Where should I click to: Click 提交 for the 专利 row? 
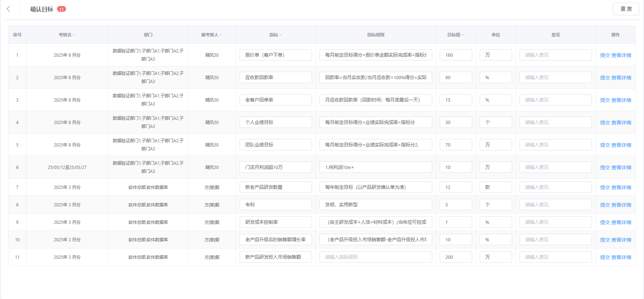[x=605, y=205]
